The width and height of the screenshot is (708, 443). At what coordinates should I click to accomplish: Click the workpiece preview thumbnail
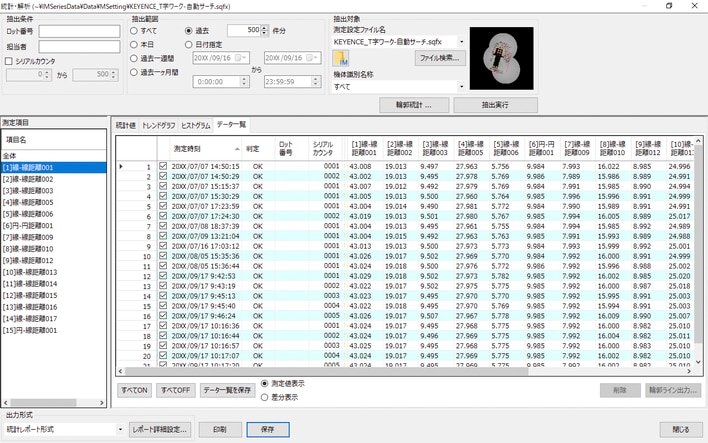[x=501, y=58]
